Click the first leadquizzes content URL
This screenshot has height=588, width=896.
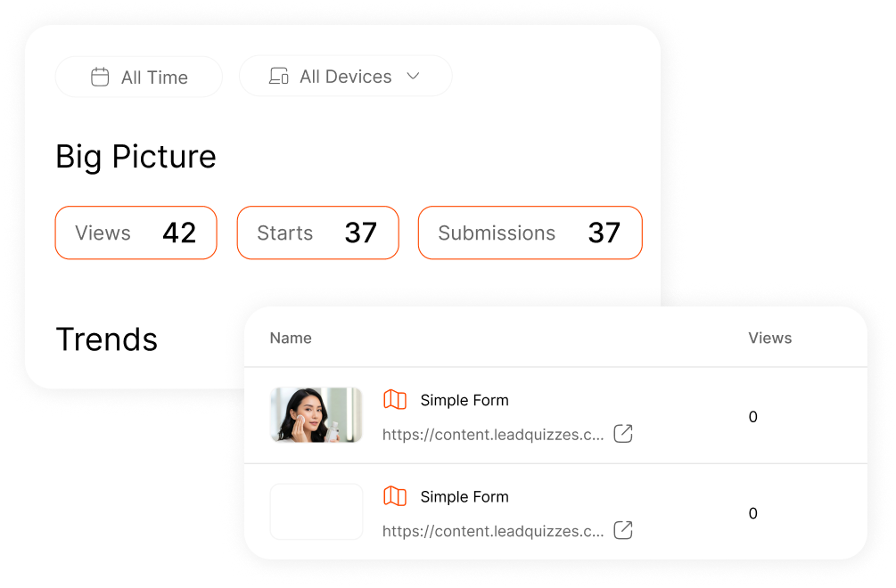click(x=493, y=435)
